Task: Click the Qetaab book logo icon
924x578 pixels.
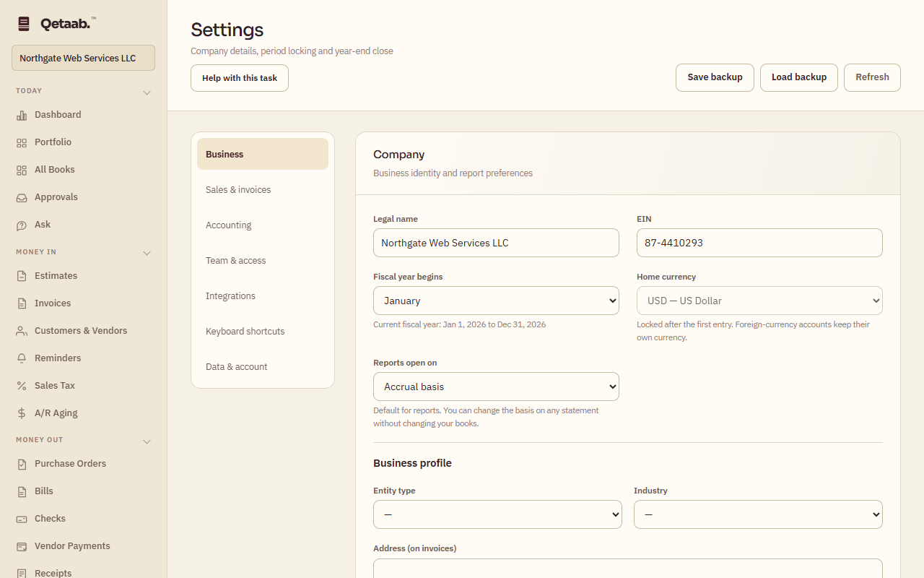Action: coord(24,24)
